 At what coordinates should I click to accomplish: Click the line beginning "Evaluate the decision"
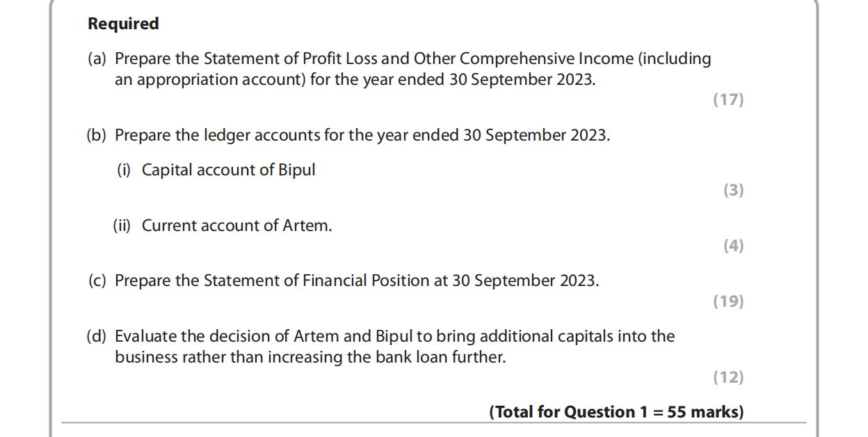click(394, 337)
